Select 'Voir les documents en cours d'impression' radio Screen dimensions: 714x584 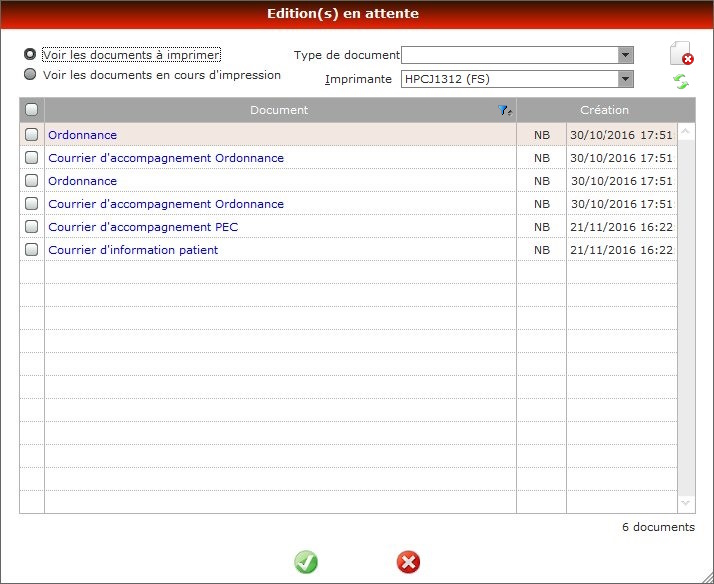tap(30, 74)
